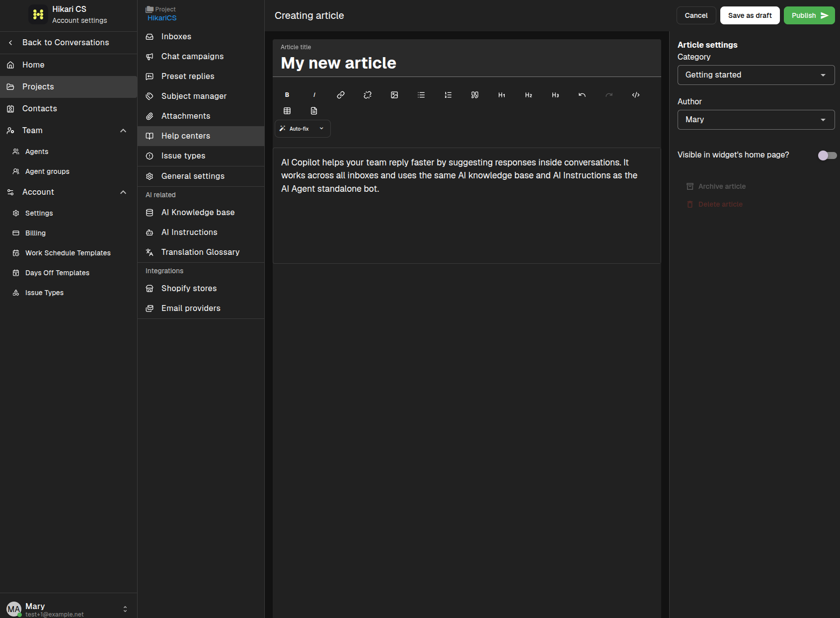This screenshot has width=840, height=618.
Task: Open Shopify stores integration
Action: coord(201,289)
